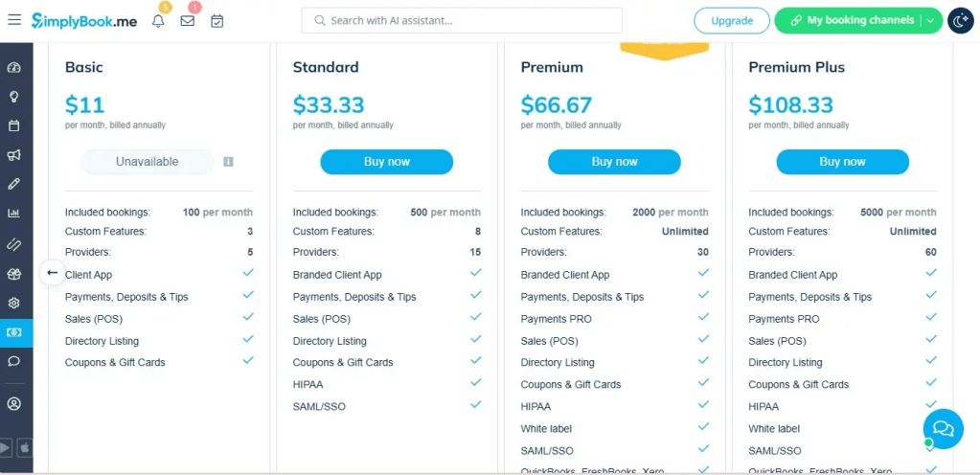Open the hamburger navigation menu
This screenshot has width=980, height=475.
click(x=14, y=20)
